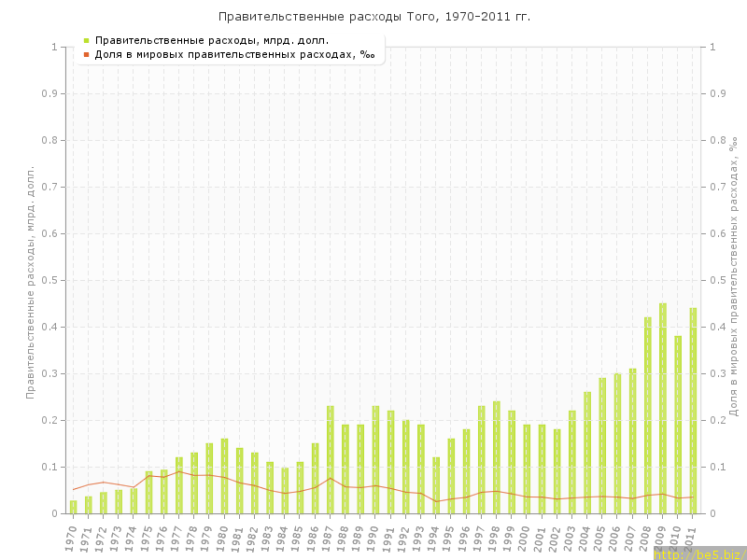747x560 pixels.
Task: Click the chart title 'Правительственные расходы Того'
Action: pyautogui.click(x=373, y=17)
